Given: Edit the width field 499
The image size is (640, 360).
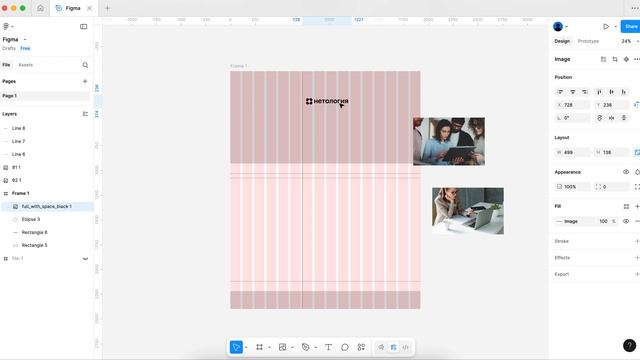Looking at the screenshot, I should (572, 152).
